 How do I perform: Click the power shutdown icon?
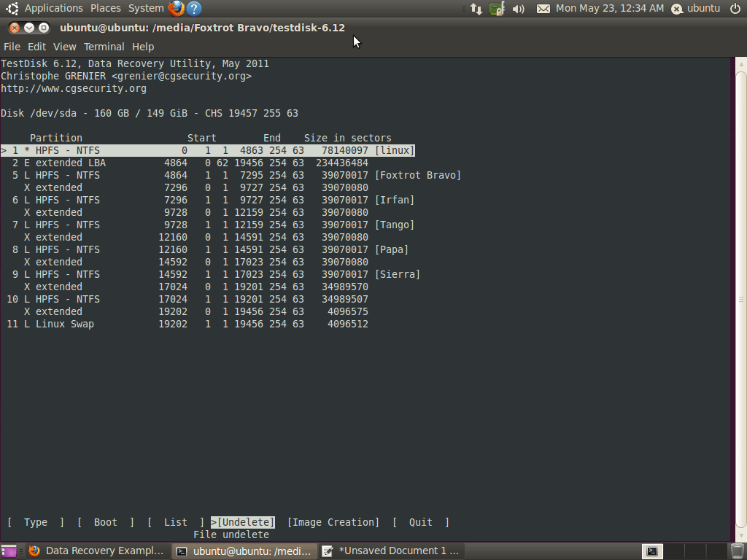735,8
